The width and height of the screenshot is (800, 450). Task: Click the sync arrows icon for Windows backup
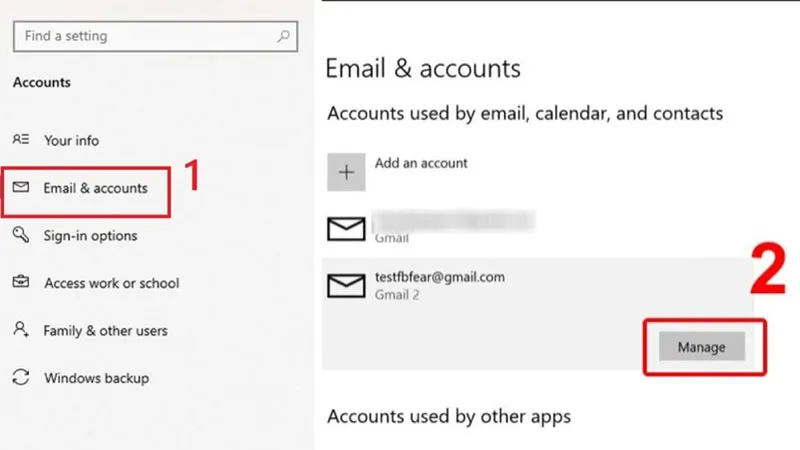21,378
